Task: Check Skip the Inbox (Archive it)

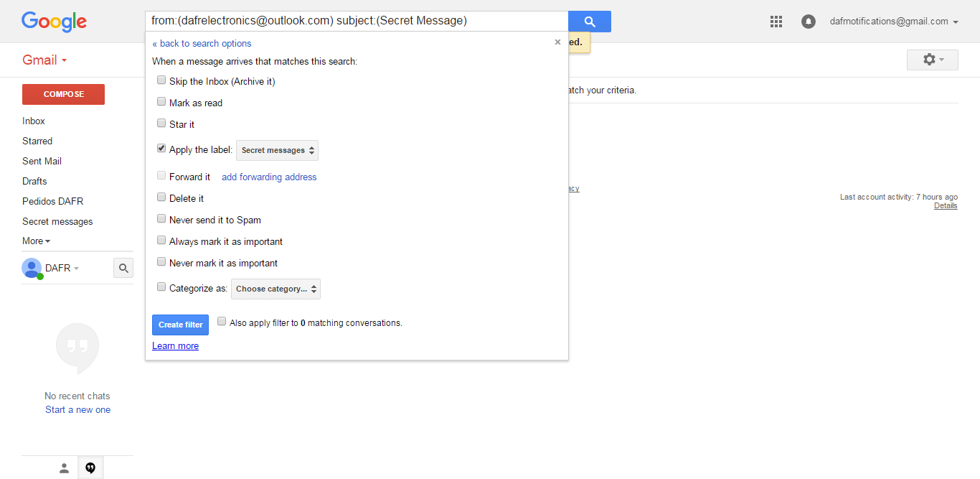Action: (161, 80)
